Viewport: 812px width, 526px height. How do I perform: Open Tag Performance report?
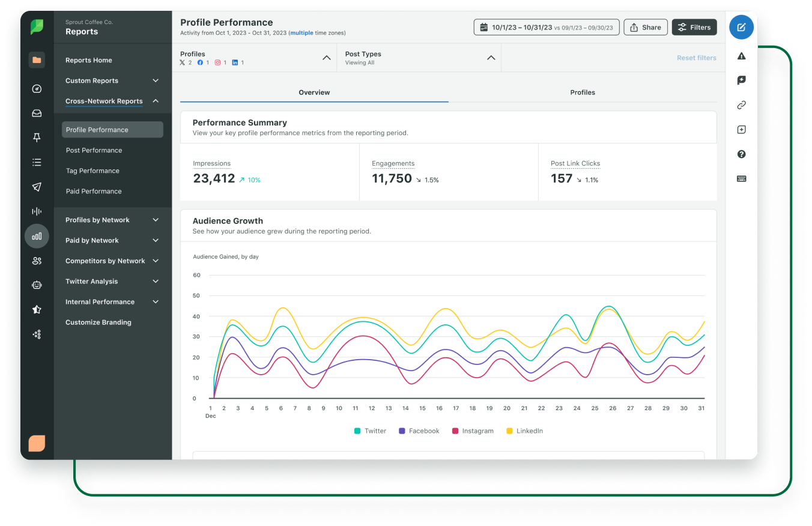coord(92,171)
